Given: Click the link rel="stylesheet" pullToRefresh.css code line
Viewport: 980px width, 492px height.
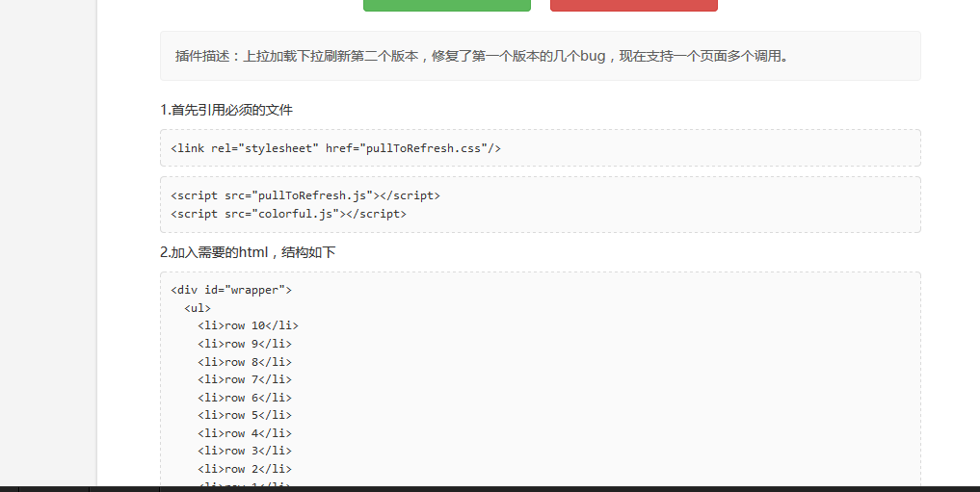Looking at the screenshot, I should (x=335, y=148).
